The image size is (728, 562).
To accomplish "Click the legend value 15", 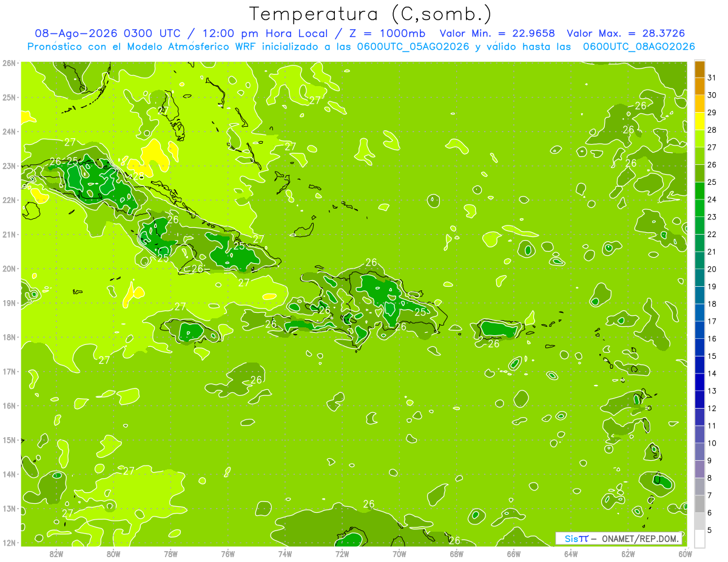I will pos(712,356).
